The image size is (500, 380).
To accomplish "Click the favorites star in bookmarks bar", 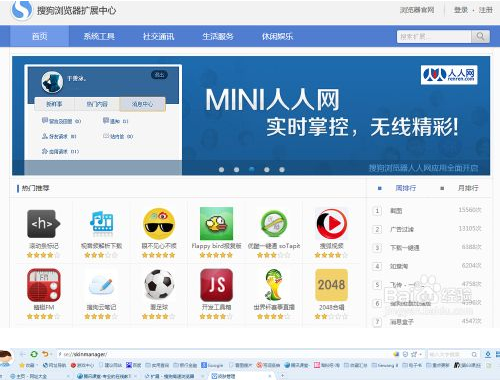I will 22,365.
